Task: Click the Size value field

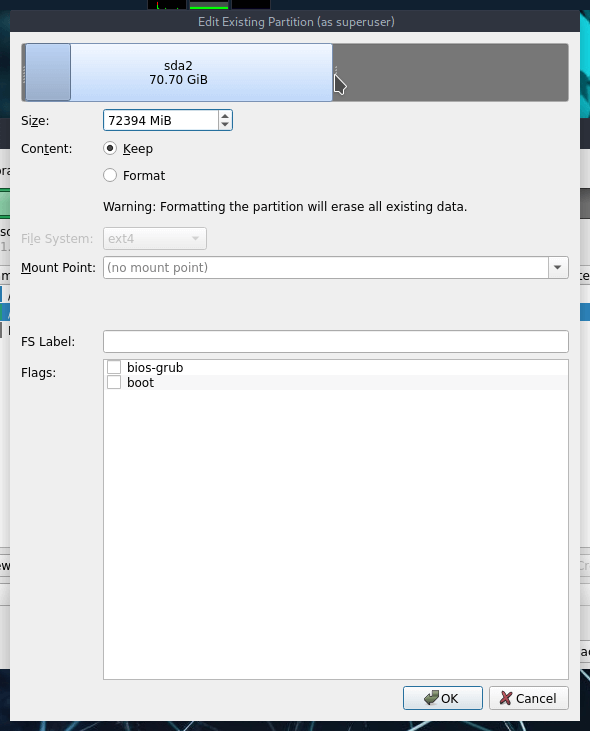Action: click(x=161, y=120)
